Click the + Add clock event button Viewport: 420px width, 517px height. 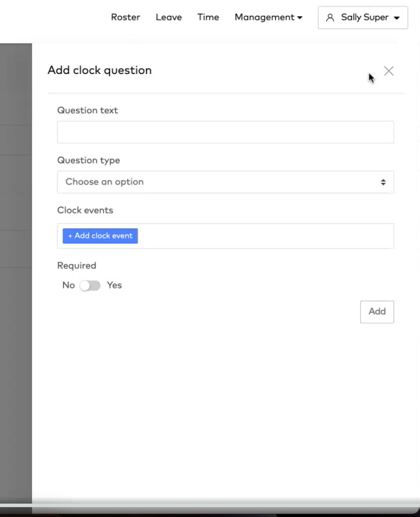100,236
